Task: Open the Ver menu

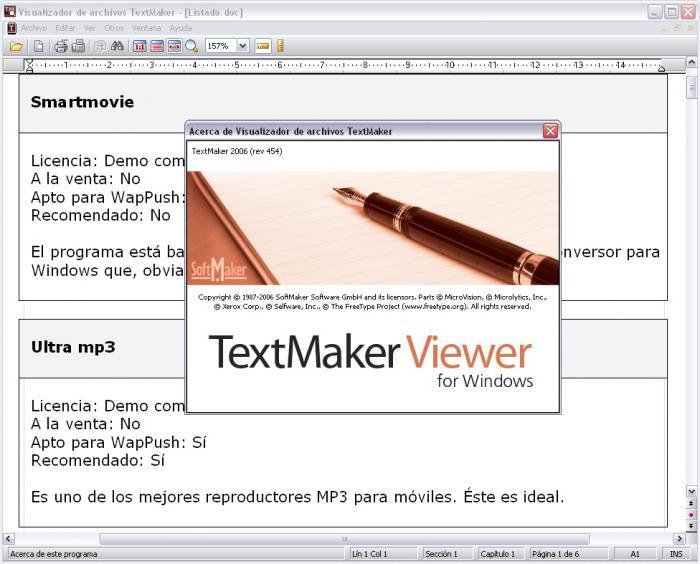Action: pos(90,28)
